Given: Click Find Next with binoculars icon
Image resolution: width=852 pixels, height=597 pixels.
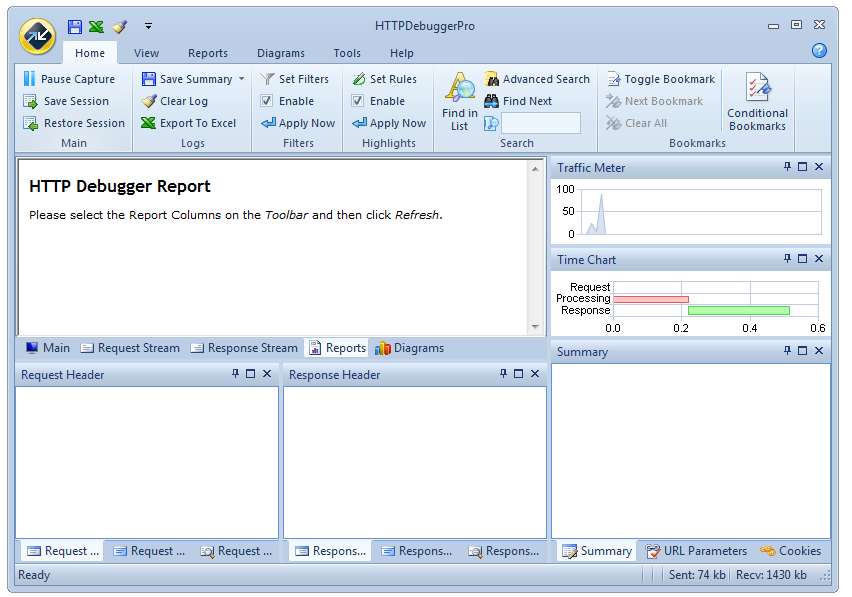Looking at the screenshot, I should pyautogui.click(x=518, y=101).
